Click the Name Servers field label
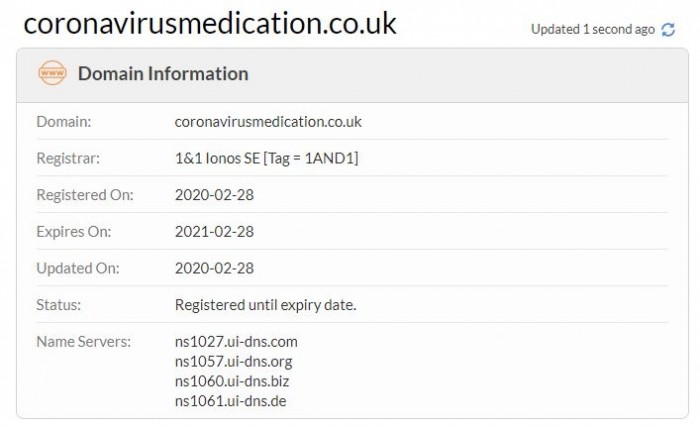The width and height of the screenshot is (700, 428). click(x=84, y=341)
